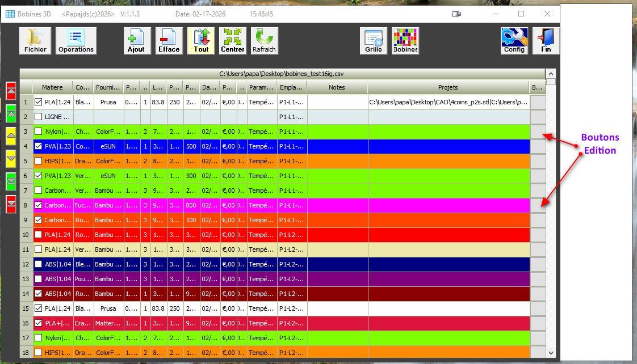Click the Prusa supplier cell in row 15
The image size is (637, 364).
(x=108, y=308)
